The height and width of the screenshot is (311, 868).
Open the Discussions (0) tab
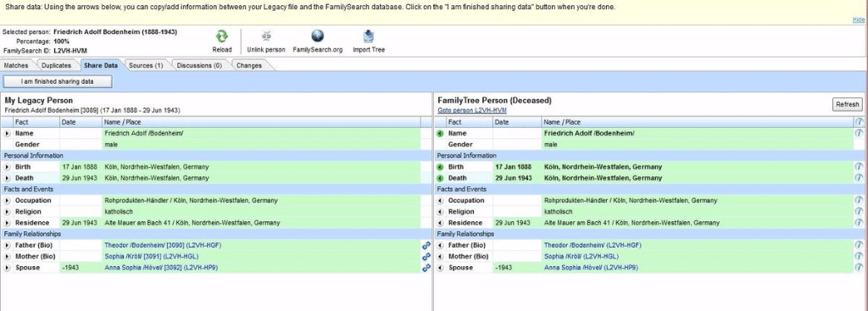tap(199, 65)
